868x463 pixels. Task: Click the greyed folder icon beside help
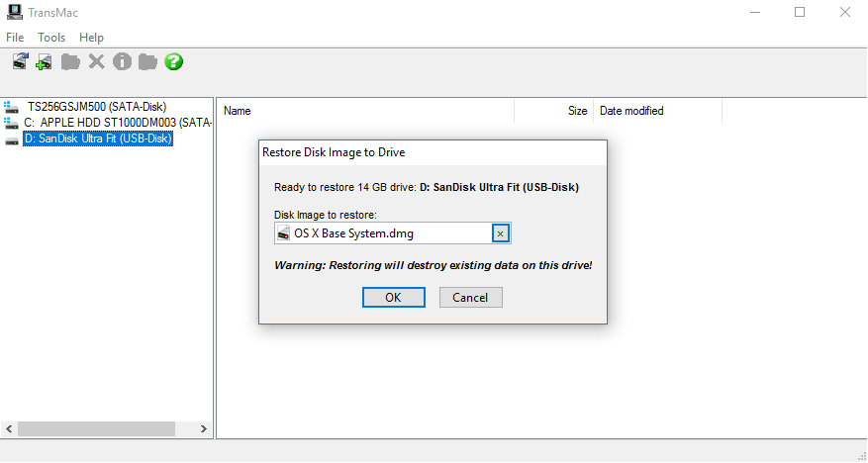pos(147,62)
